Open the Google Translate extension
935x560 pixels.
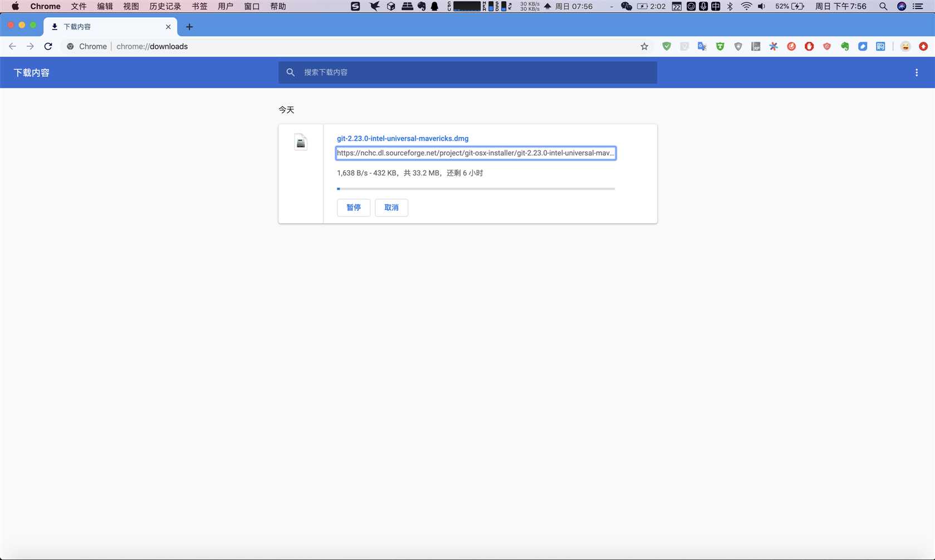(702, 47)
